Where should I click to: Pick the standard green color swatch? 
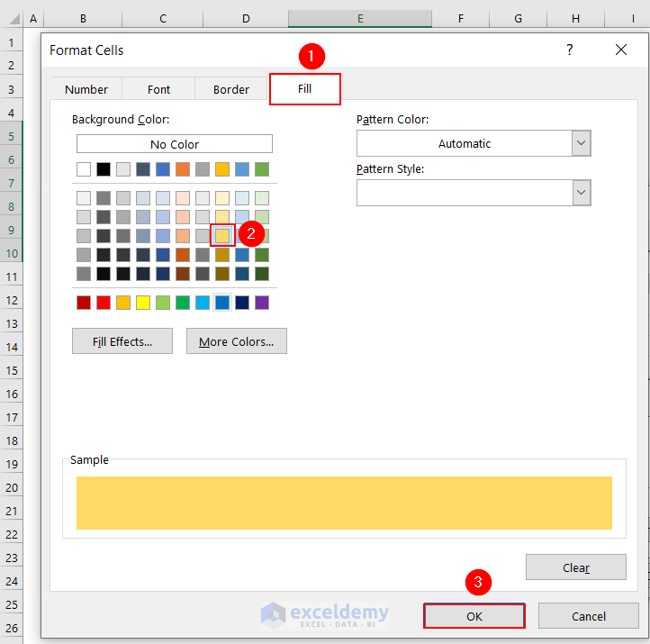pyautogui.click(x=183, y=303)
